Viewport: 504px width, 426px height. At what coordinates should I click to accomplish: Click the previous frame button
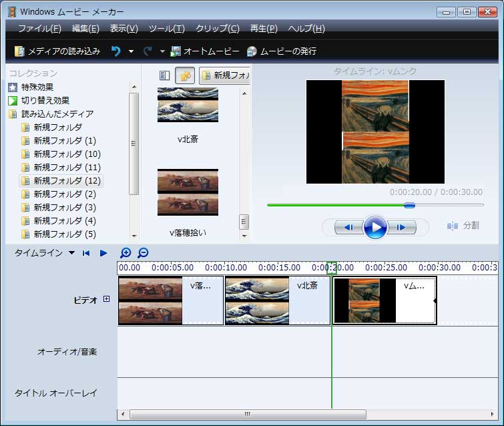349,227
